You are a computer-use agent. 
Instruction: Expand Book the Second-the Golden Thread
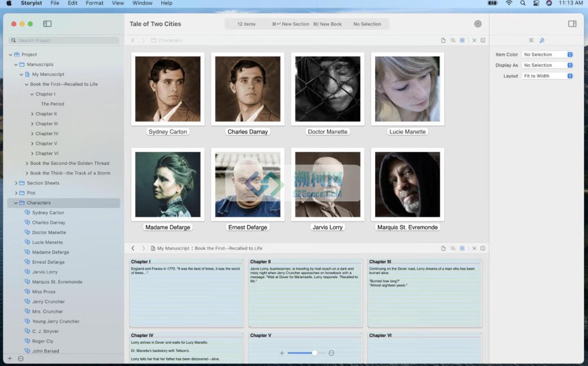(27, 163)
